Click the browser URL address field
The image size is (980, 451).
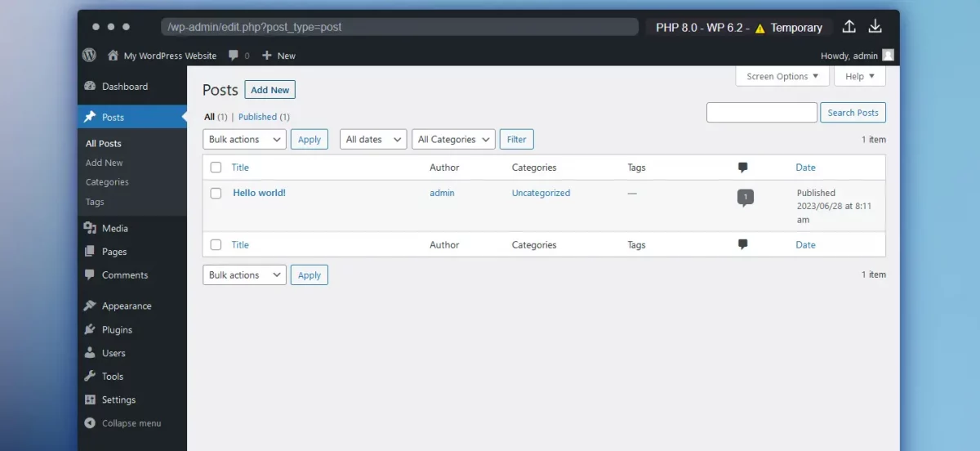(x=399, y=27)
